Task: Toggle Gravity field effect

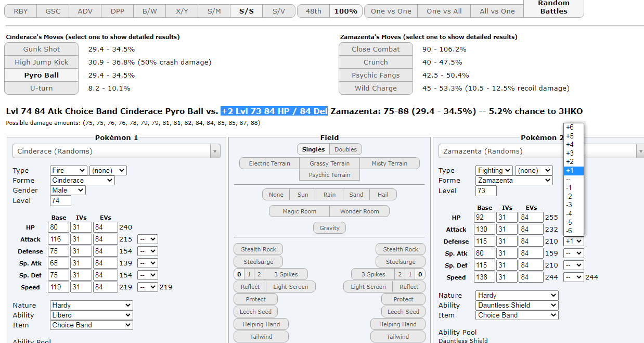Action: (x=329, y=228)
